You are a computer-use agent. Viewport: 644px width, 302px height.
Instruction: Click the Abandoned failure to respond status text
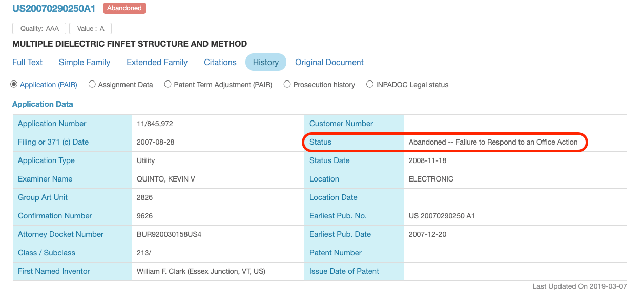click(493, 142)
